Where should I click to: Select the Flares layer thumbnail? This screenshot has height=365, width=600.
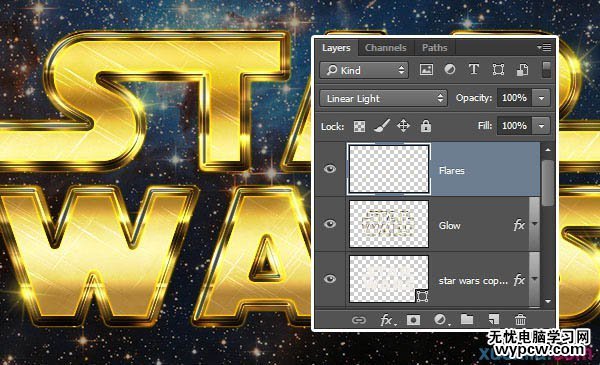point(389,169)
